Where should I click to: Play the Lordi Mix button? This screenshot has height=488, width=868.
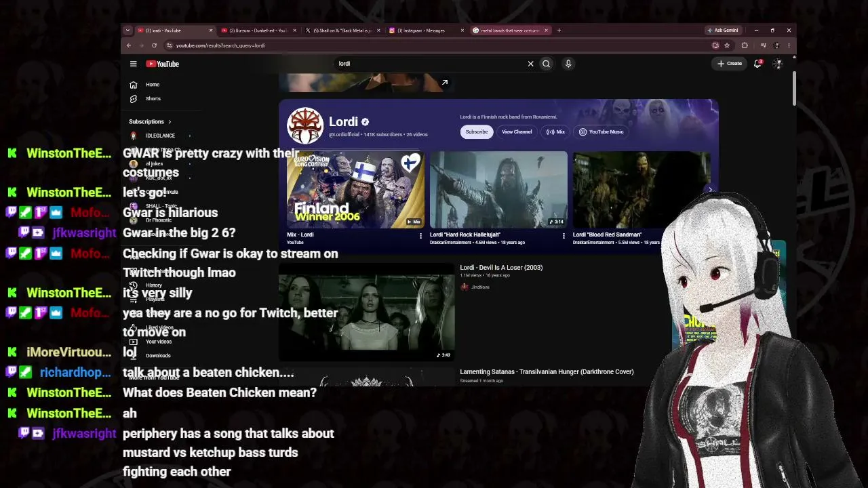click(555, 132)
